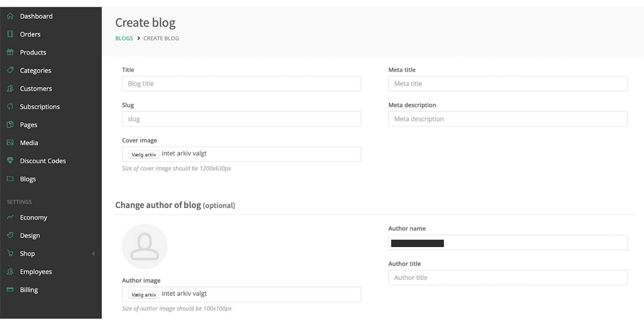644x325 pixels.
Task: Choose an author image file with Vælg arkiv
Action: [144, 294]
